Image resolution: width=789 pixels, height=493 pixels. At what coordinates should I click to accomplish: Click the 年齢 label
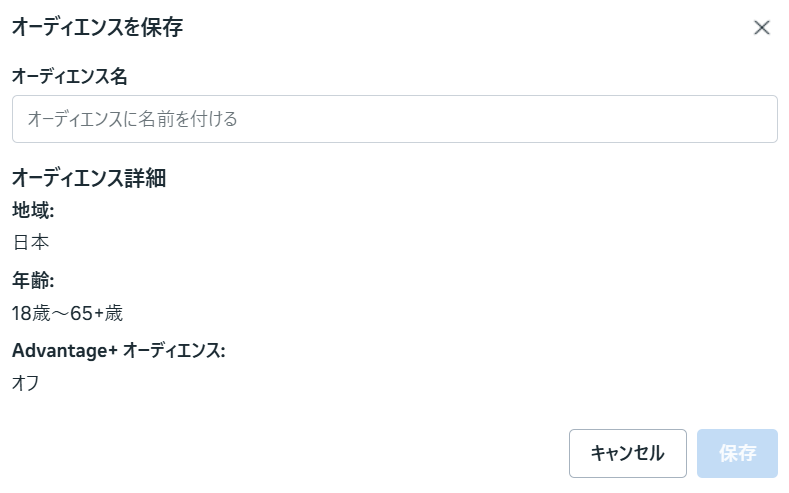(x=33, y=280)
